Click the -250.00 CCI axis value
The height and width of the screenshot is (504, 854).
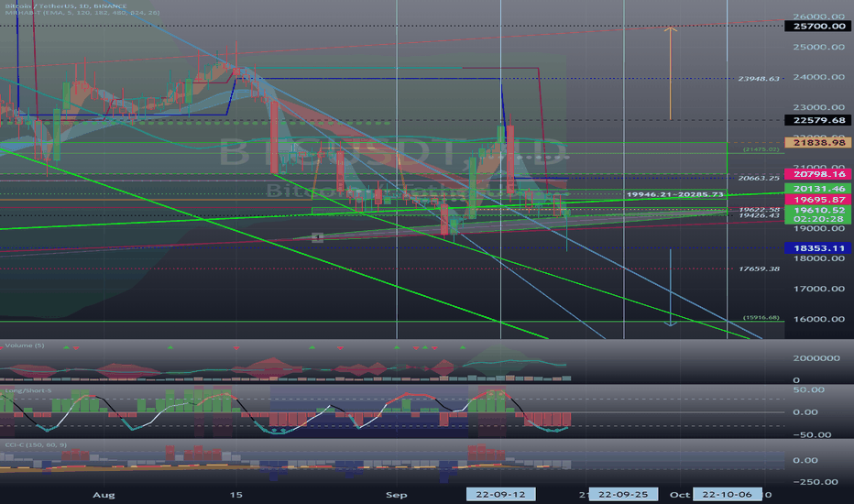tap(816, 482)
